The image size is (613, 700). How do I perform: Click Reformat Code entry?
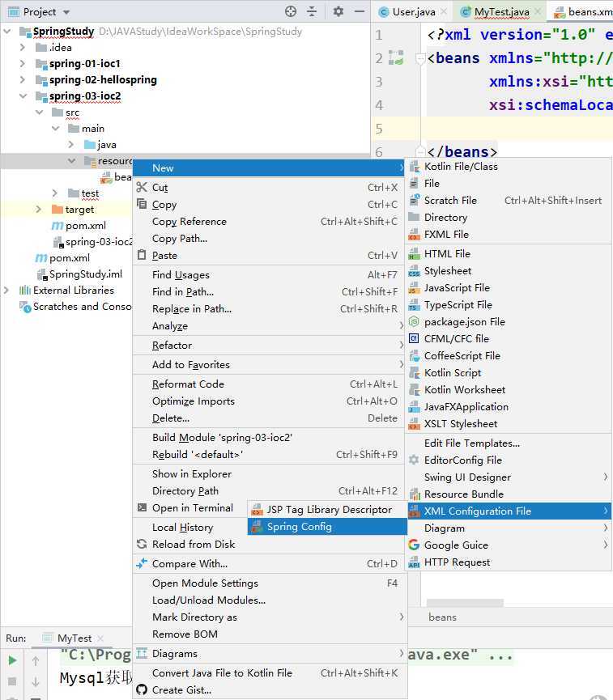pos(270,384)
